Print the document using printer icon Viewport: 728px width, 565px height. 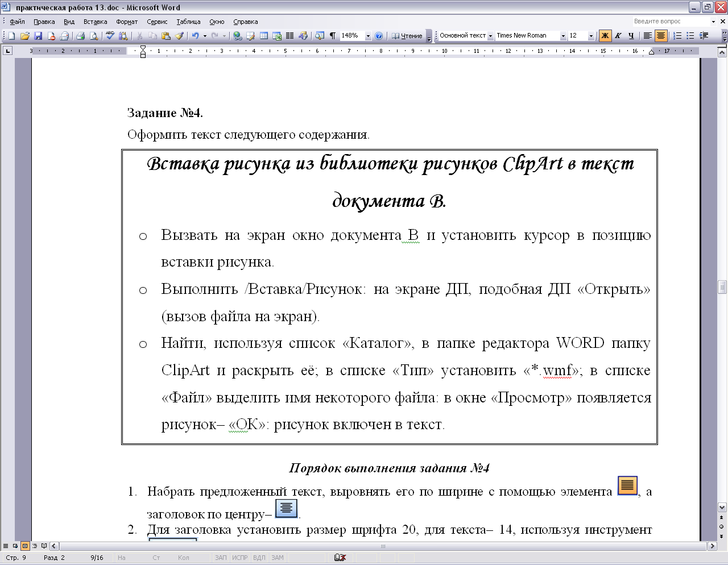tap(80, 36)
